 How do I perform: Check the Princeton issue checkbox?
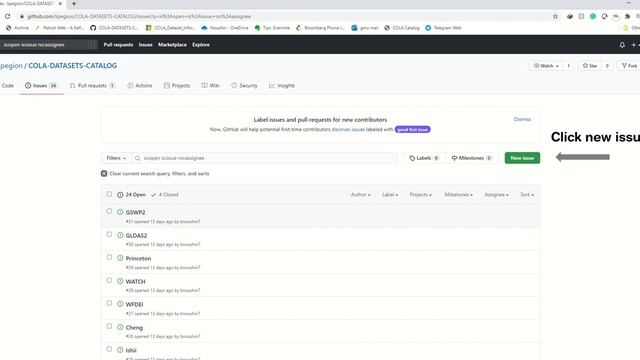point(109,257)
